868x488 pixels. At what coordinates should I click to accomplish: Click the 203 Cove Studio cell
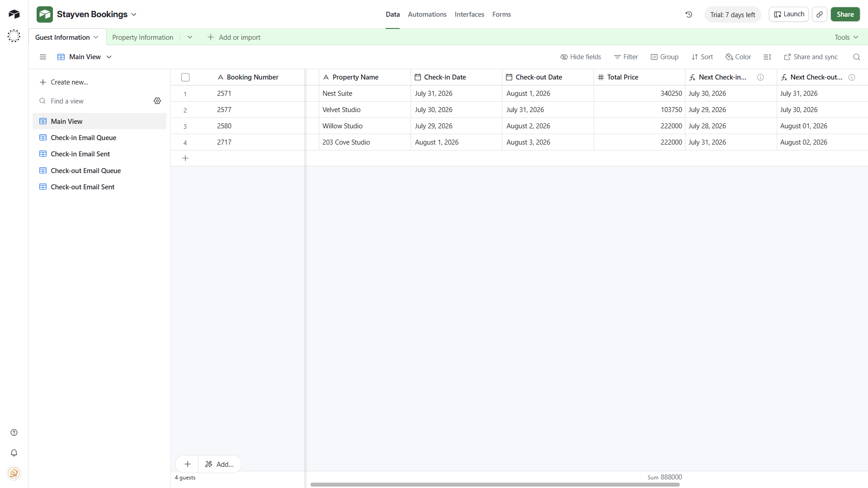coord(365,142)
